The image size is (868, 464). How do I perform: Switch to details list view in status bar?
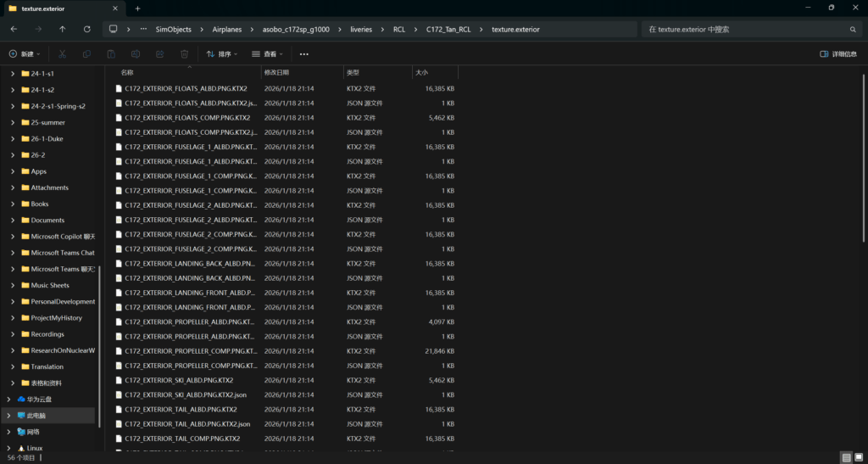[x=846, y=457]
